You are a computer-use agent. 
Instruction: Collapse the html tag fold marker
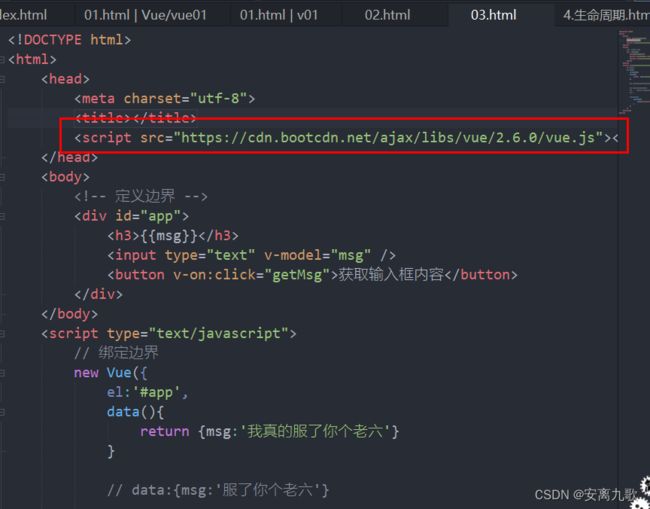point(2,59)
